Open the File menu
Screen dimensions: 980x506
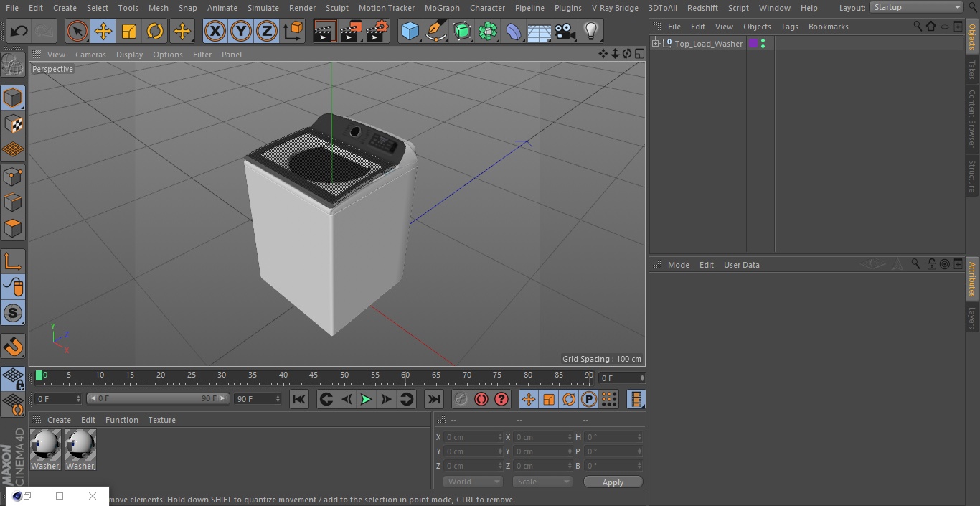(12, 8)
